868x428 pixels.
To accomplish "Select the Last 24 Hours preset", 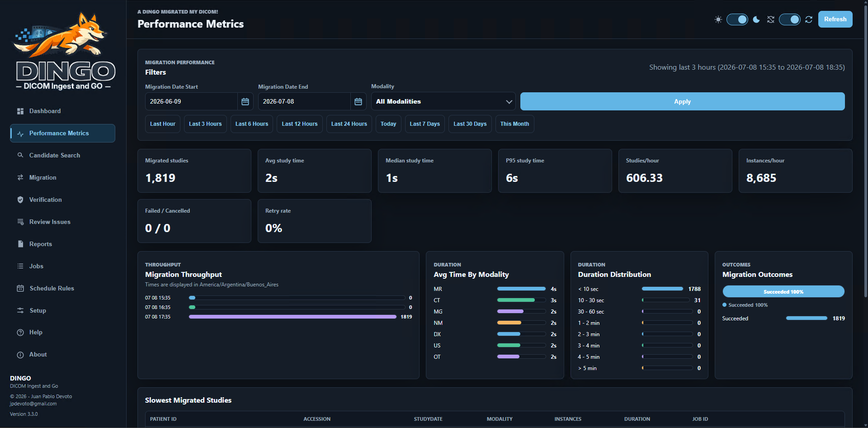I will (x=349, y=124).
